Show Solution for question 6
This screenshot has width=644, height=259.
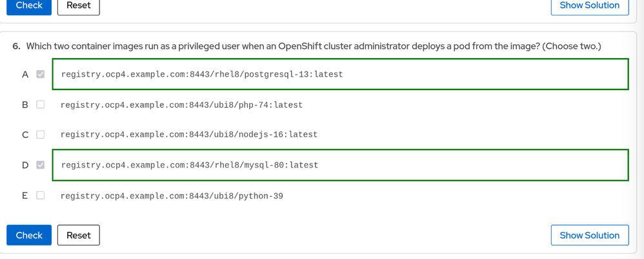point(589,235)
